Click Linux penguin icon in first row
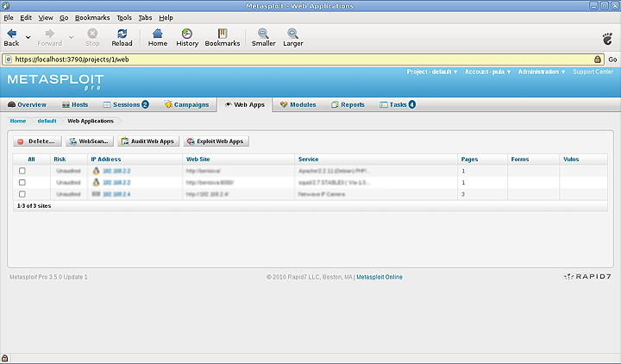This screenshot has height=364, width=621. tap(96, 171)
